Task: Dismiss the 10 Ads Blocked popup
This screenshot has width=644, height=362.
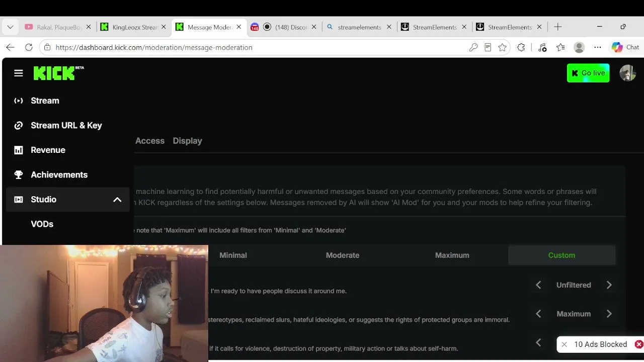Action: [564, 344]
